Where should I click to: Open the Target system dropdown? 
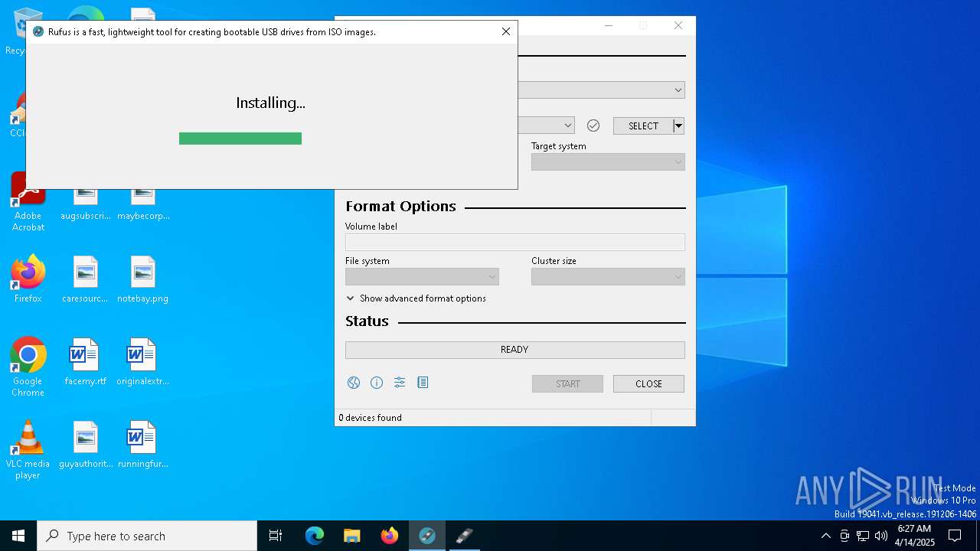pos(608,161)
